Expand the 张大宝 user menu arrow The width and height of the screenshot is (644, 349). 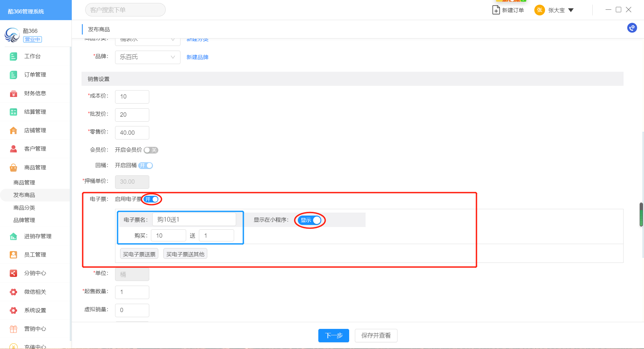pos(571,10)
